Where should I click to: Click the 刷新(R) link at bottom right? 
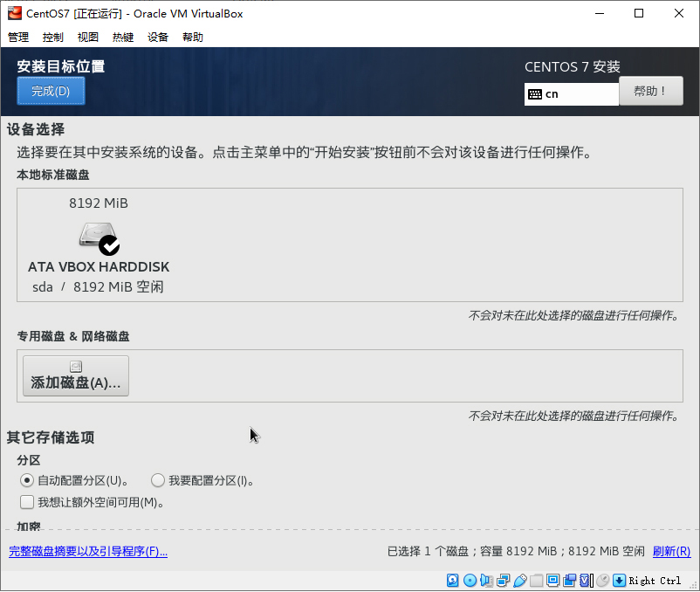coord(671,551)
